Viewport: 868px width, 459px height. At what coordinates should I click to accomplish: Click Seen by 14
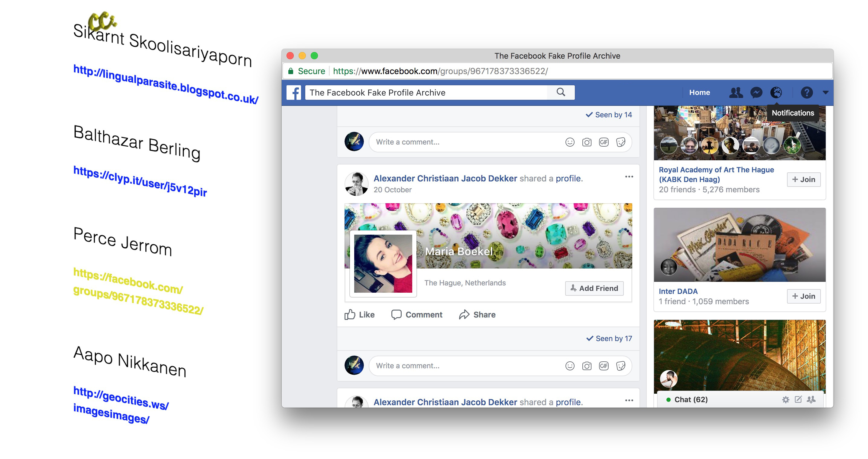coord(609,115)
